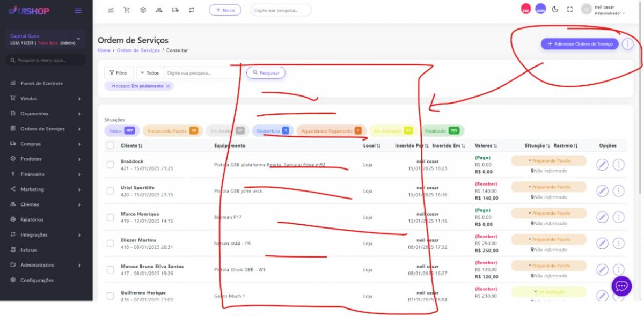
Task: Edit Braddock's order with the pencil icon
Action: [x=602, y=165]
